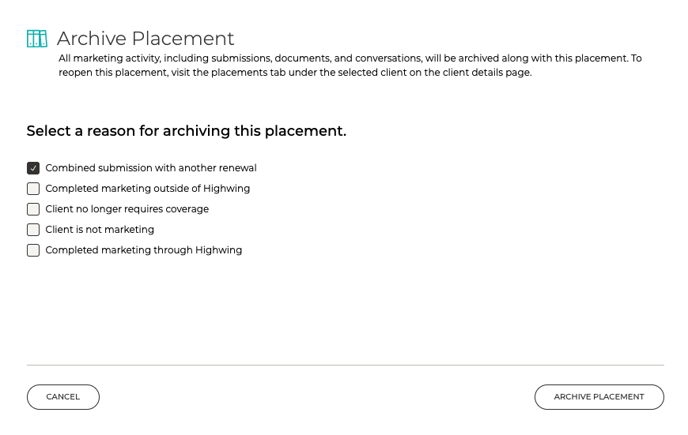Image resolution: width=688 pixels, height=435 pixels.
Task: Click the Client no longer requires coverage label
Action: [127, 209]
